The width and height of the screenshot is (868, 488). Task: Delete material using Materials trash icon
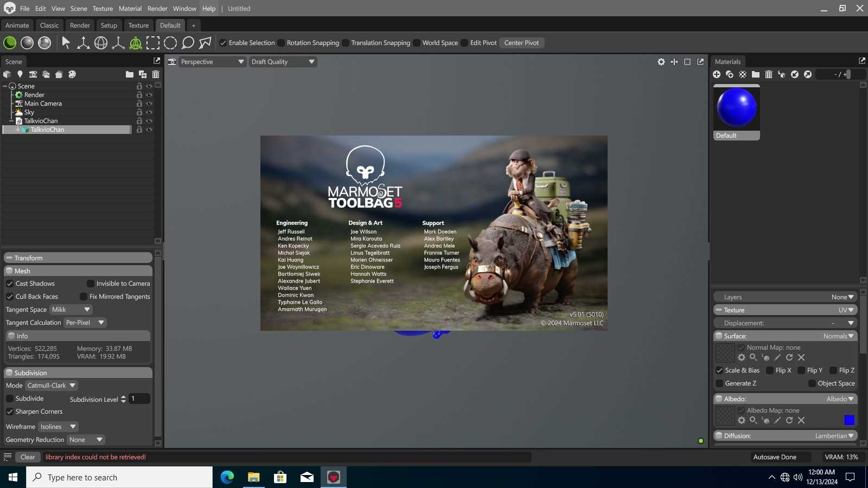(769, 74)
